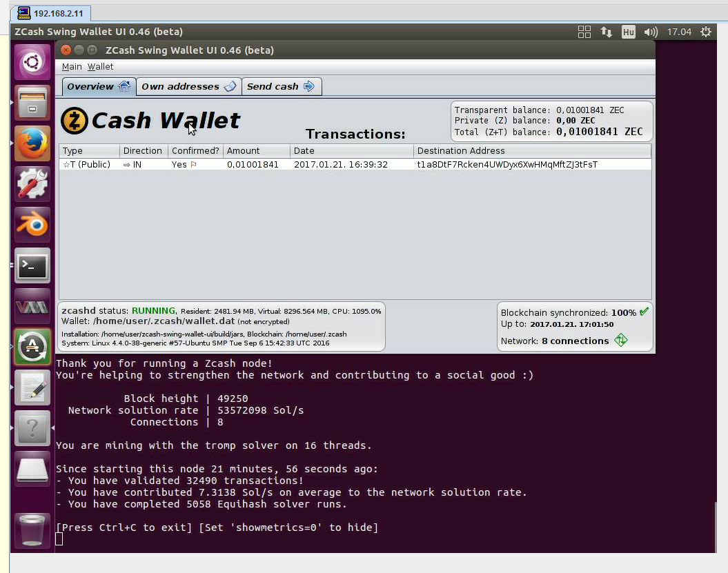Image resolution: width=728 pixels, height=573 pixels.
Task: Click the Zcash logo coin icon
Action: click(75, 121)
